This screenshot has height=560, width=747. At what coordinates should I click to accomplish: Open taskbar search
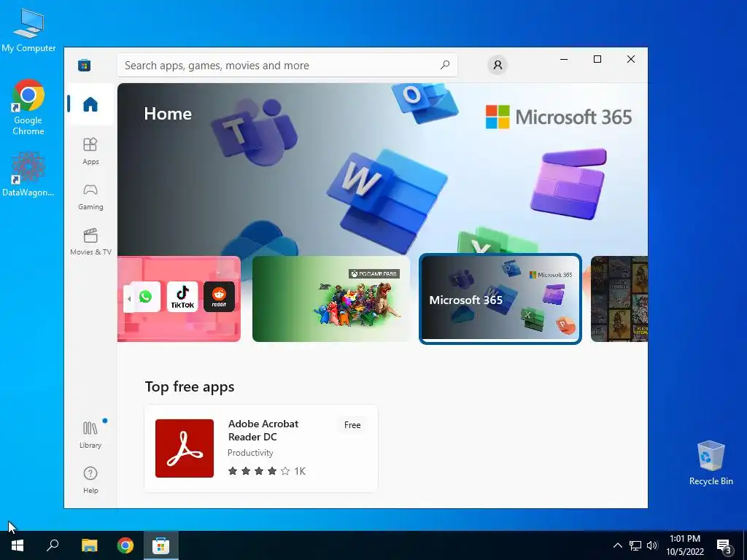click(53, 545)
